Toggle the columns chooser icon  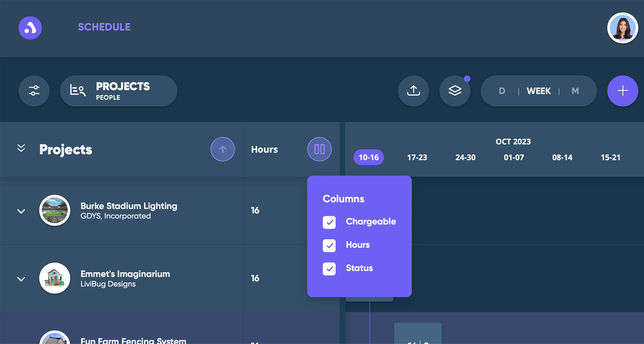point(319,149)
